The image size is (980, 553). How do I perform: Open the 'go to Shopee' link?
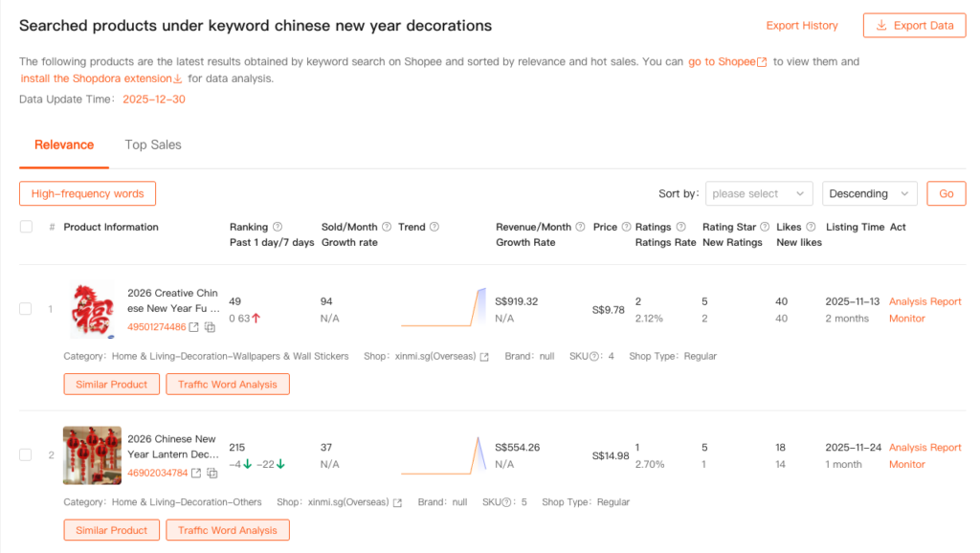click(727, 62)
